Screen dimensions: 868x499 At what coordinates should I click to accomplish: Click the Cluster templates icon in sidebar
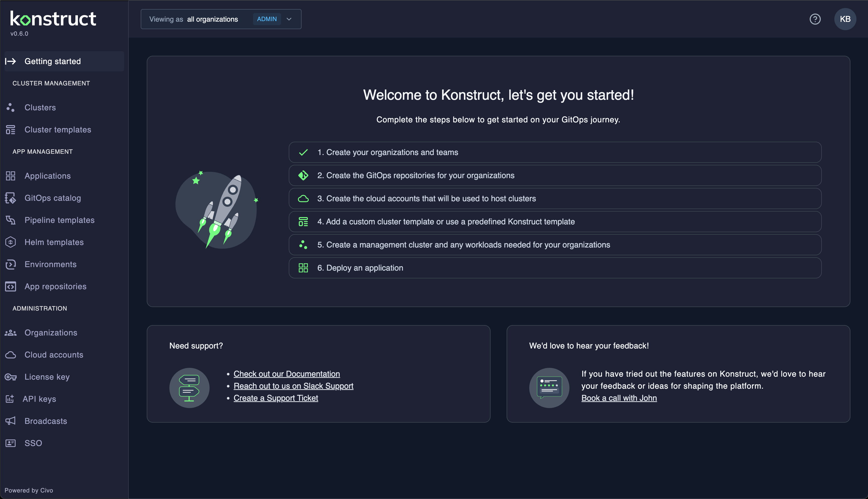(x=10, y=130)
